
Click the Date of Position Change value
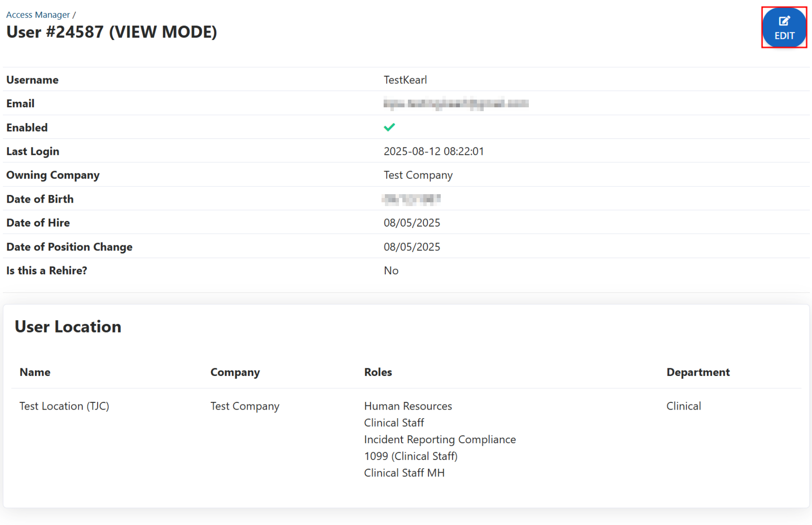(x=412, y=247)
